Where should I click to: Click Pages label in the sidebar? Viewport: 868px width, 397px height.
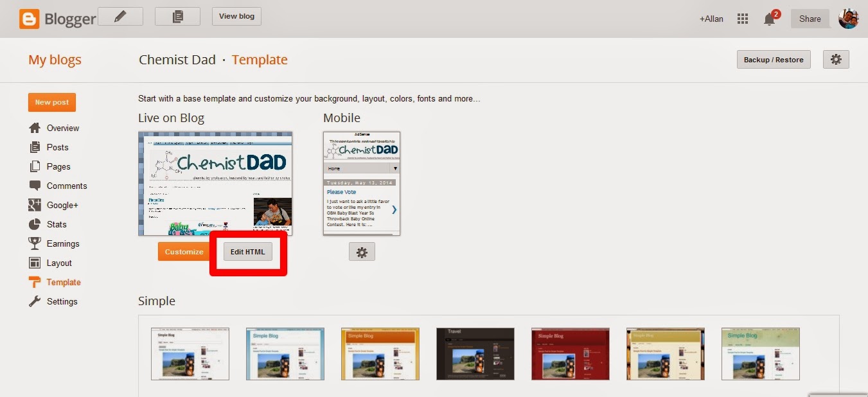click(x=58, y=166)
